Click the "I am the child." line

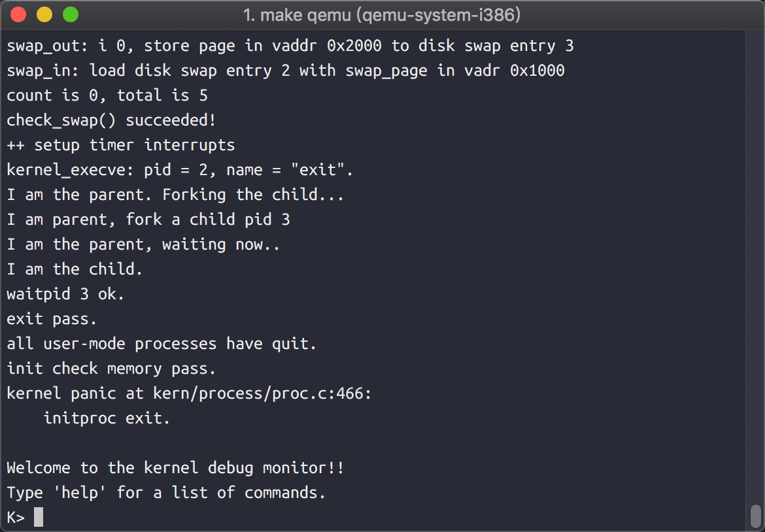pos(75,269)
